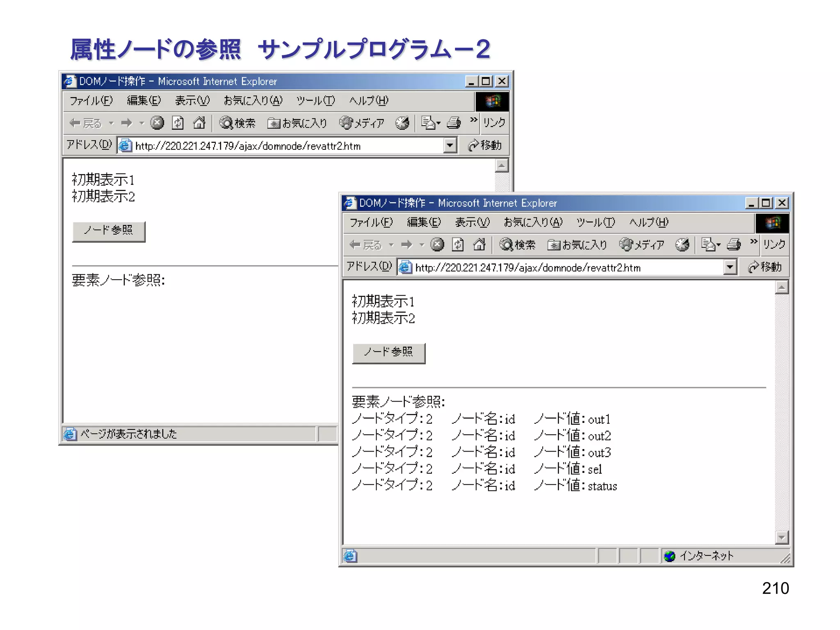The width and height of the screenshot is (840, 630).
Task: Click 戻る back arrow in front window
Action: coord(365,245)
